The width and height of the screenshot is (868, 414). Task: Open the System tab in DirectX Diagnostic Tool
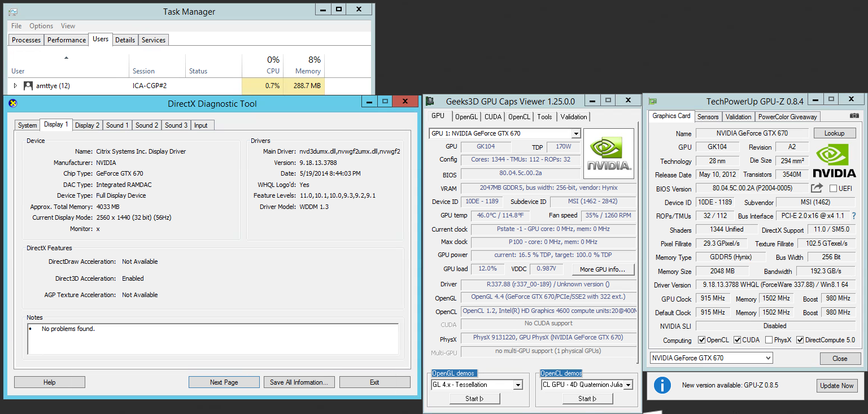point(27,125)
